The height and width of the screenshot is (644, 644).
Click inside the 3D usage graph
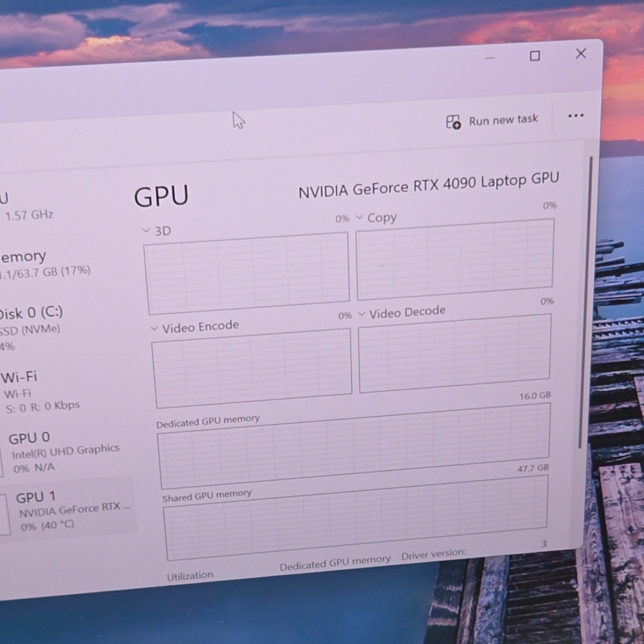tap(248, 273)
